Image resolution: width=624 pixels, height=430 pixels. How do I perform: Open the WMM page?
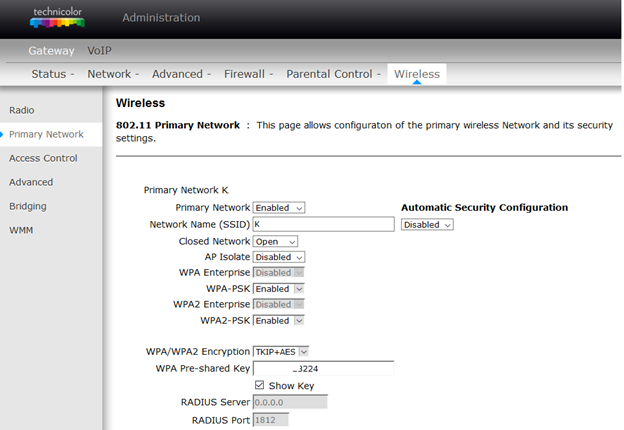21,230
